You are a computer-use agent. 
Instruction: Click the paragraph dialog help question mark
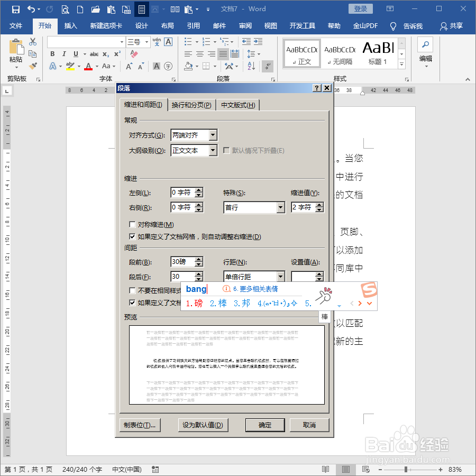coord(317,88)
